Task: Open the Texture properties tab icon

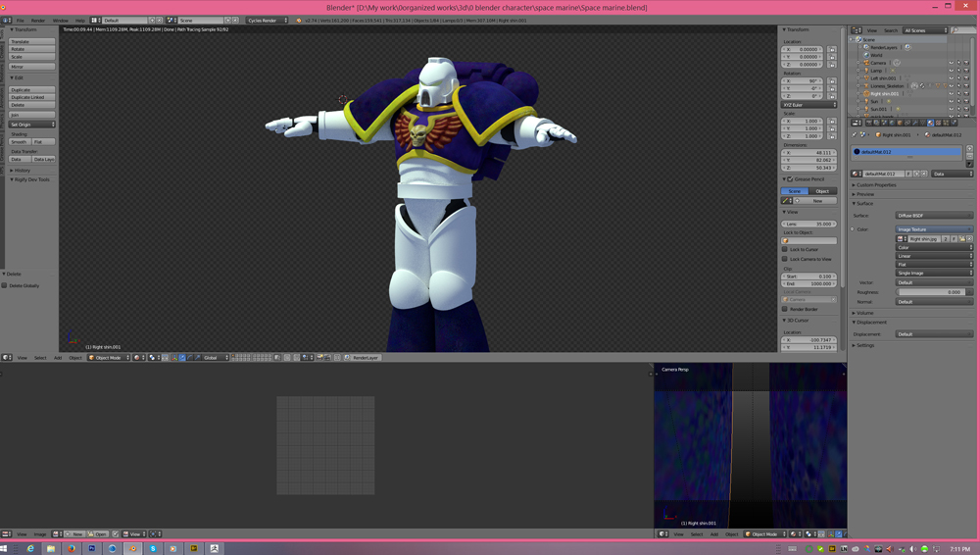Action: point(938,123)
